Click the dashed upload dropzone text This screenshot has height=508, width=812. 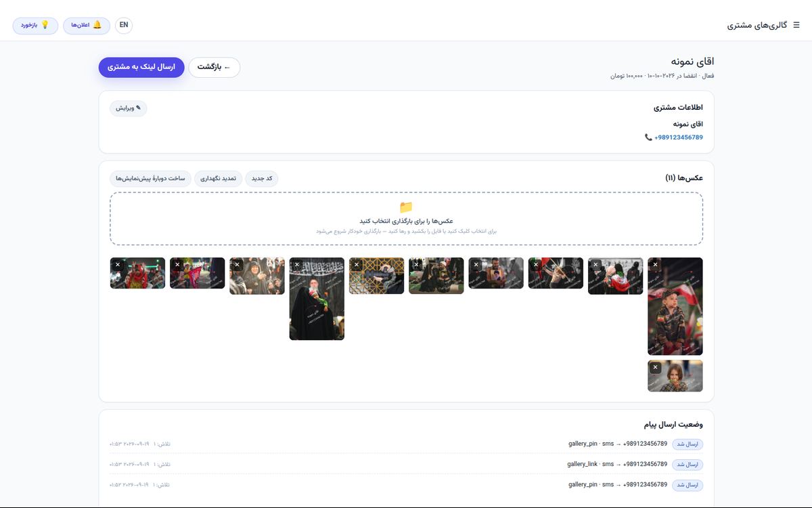406,221
